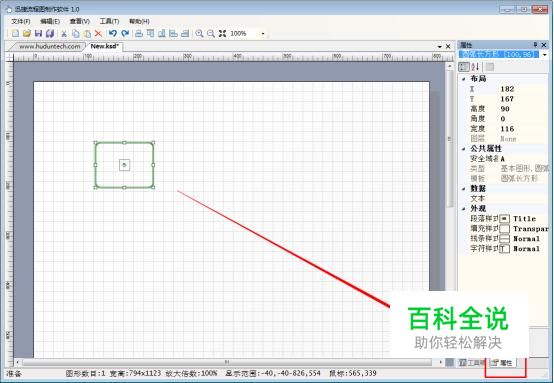Click the Copy icon in toolbar
Viewport: 554px width, 383px height.
(76, 34)
